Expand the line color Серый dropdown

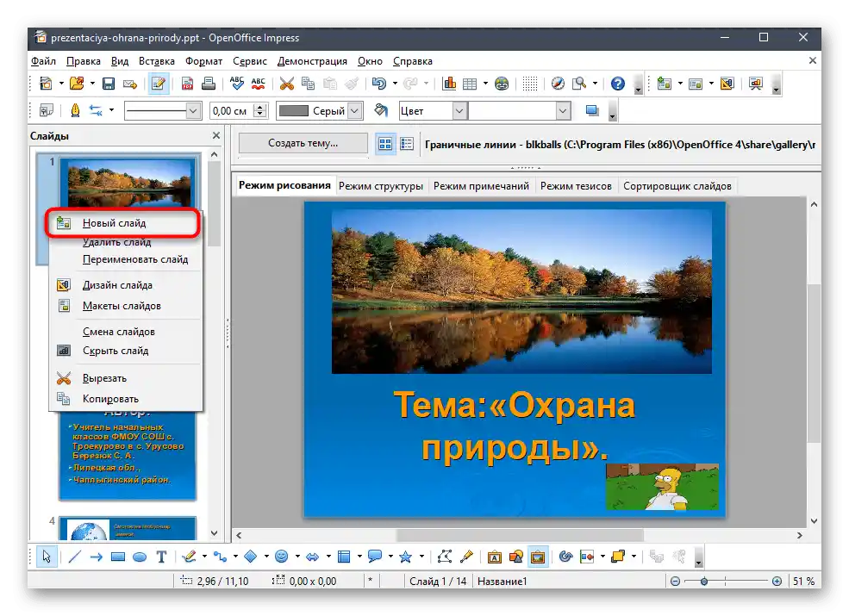[x=353, y=111]
